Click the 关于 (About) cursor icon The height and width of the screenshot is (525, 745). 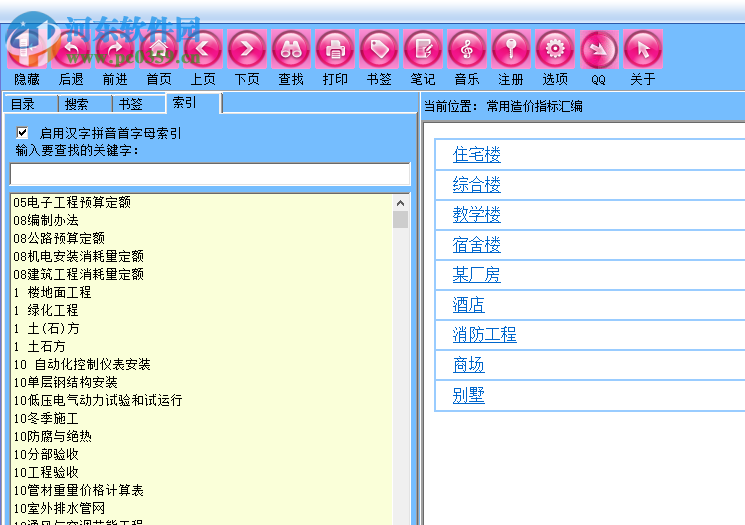coord(643,48)
